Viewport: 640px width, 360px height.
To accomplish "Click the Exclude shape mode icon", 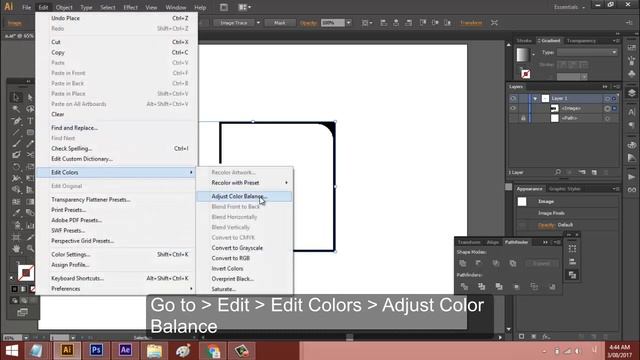I will 513,263.
